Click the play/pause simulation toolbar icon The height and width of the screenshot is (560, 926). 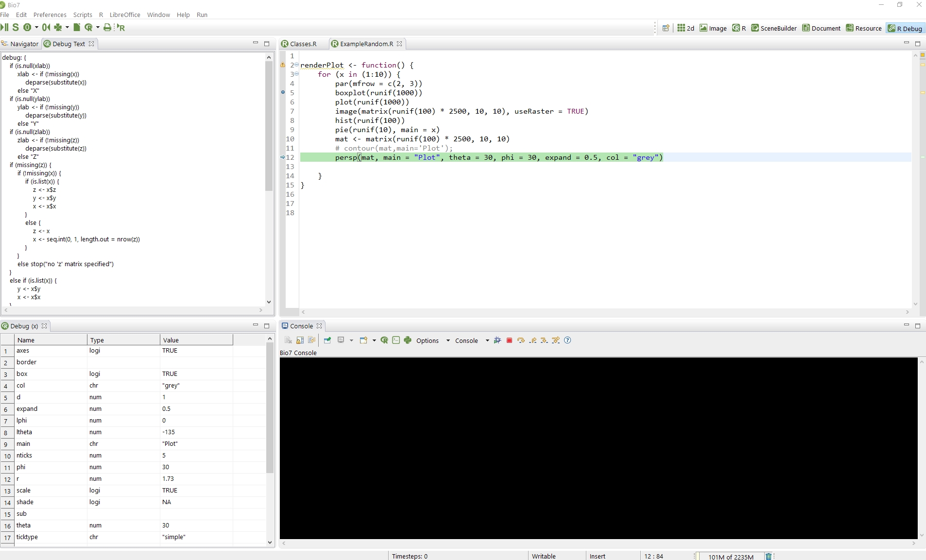click(4, 27)
